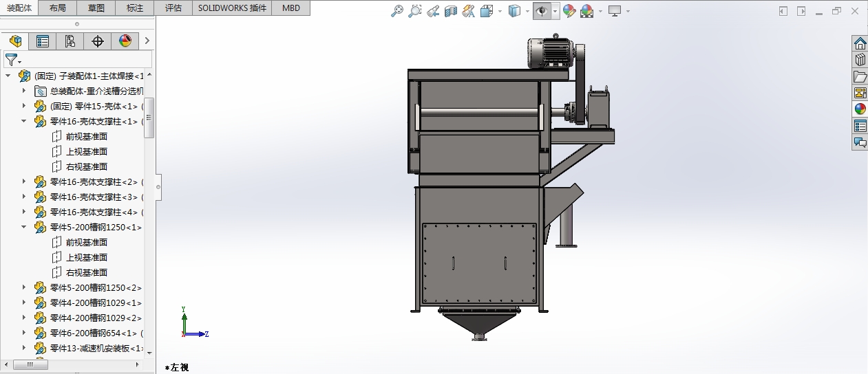Select 右视基准面 under 零件5-200槽钢1250<1>
Image resolution: width=868 pixels, height=374 pixels.
(x=86, y=272)
